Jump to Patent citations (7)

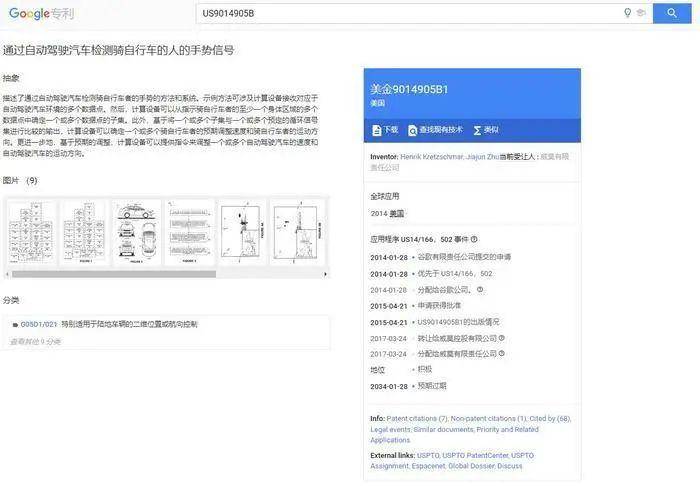point(417,419)
